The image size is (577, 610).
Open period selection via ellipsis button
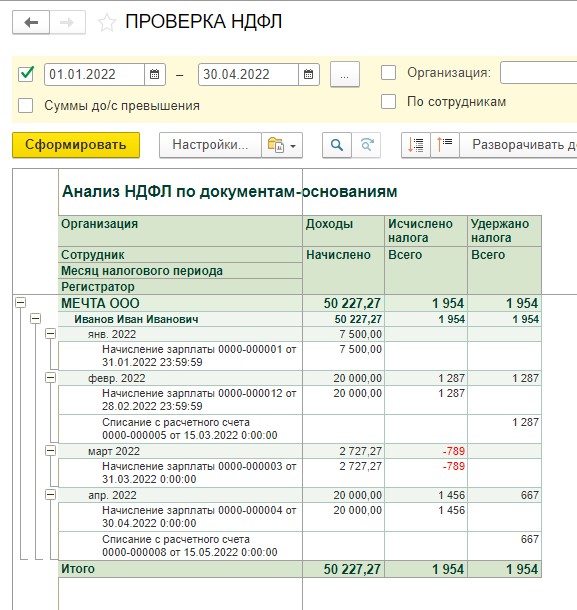[344, 74]
